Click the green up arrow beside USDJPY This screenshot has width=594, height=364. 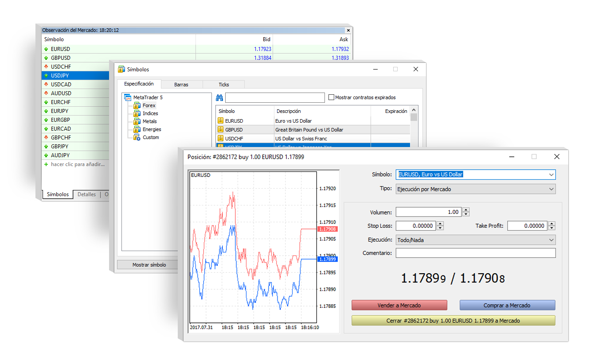tap(46, 75)
